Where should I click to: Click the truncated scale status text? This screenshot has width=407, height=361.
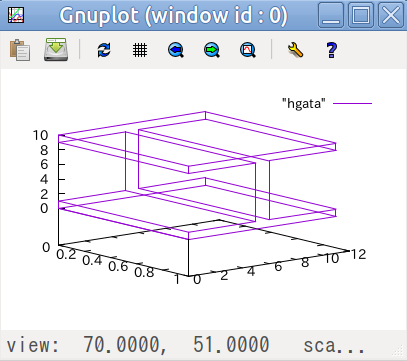(334, 345)
